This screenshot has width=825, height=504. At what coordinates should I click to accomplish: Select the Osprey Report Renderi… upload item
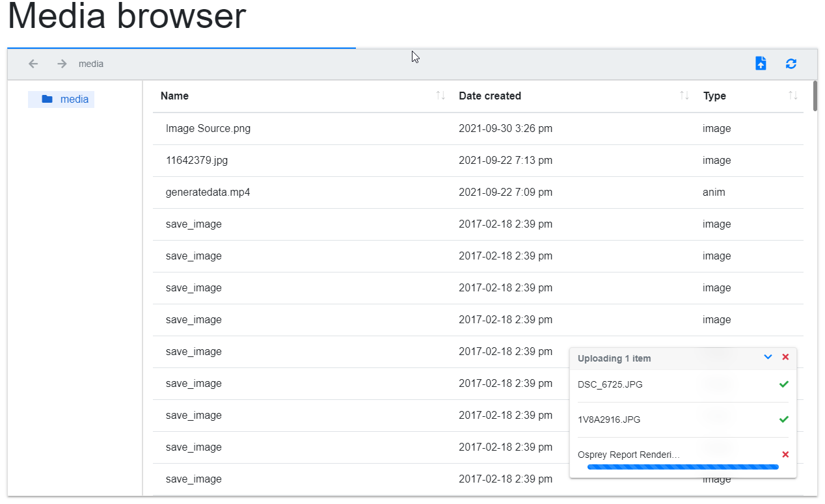point(629,455)
